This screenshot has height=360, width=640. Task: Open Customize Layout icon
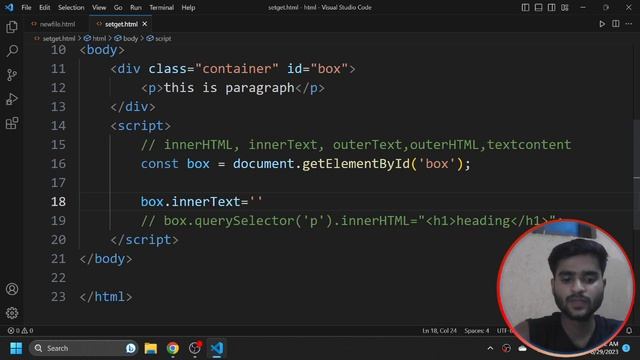[x=564, y=7]
